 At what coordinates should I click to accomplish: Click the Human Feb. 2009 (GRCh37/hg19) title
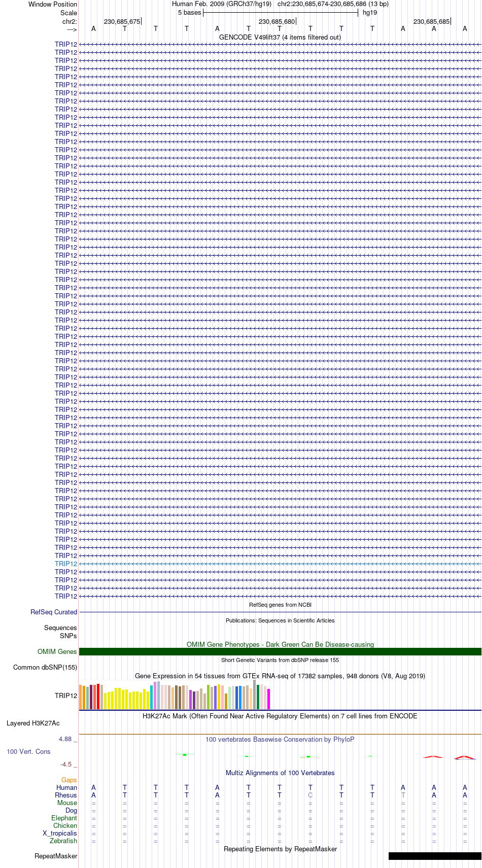click(x=222, y=4)
